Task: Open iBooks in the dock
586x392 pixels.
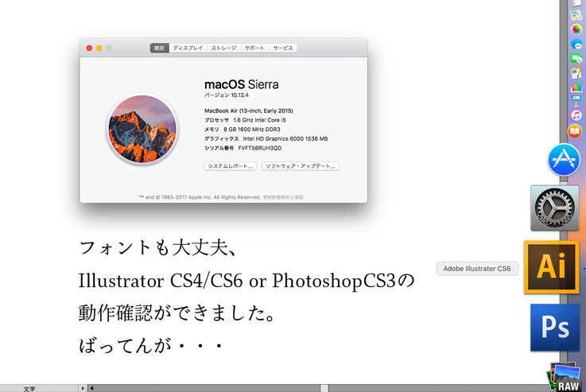Action: [575, 131]
